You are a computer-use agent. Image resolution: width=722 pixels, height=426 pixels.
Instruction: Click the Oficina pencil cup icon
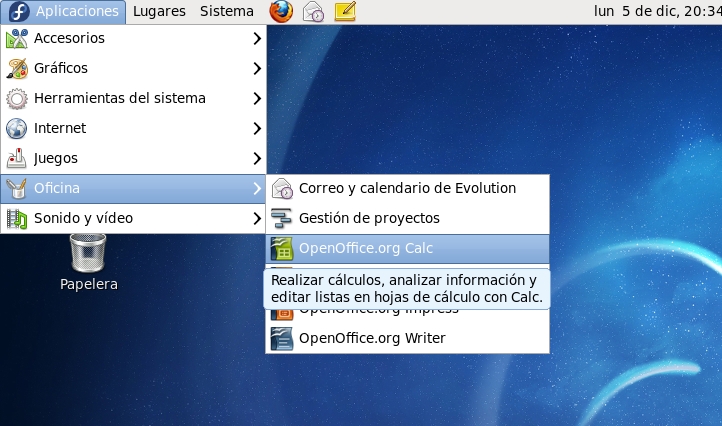[x=17, y=188]
